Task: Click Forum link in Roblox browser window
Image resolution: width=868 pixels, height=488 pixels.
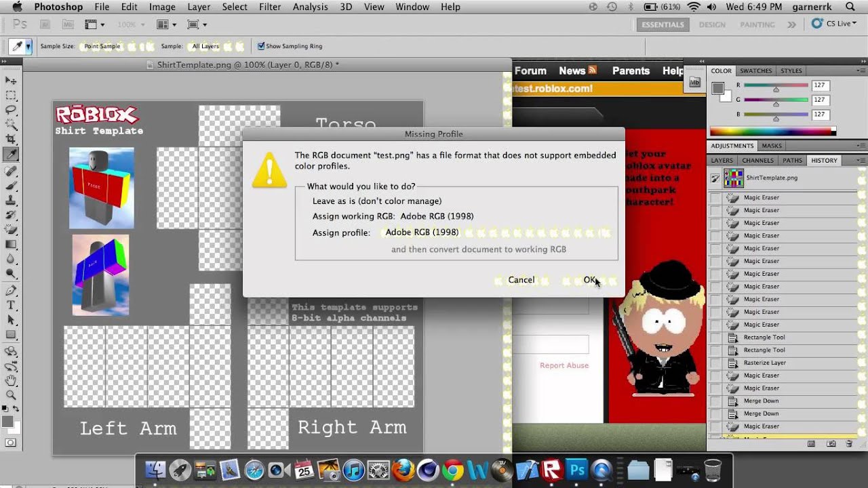Action: pyautogui.click(x=530, y=70)
